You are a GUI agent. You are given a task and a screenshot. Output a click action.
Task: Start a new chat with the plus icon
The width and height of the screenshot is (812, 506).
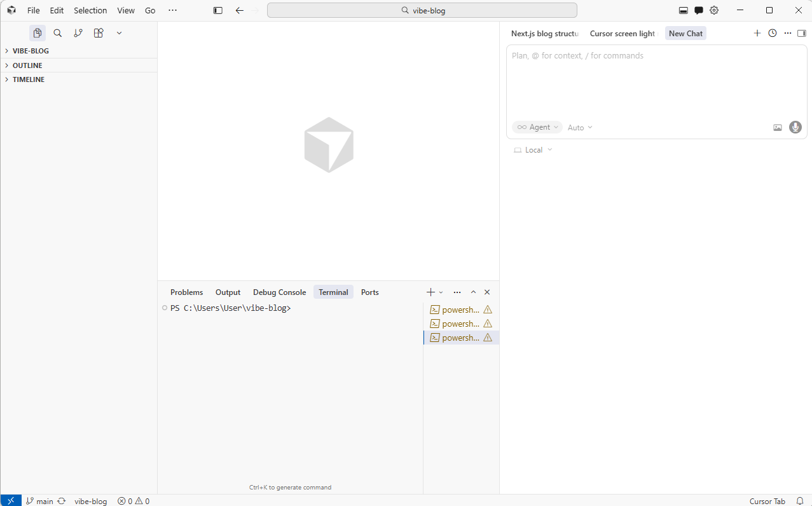757,33
